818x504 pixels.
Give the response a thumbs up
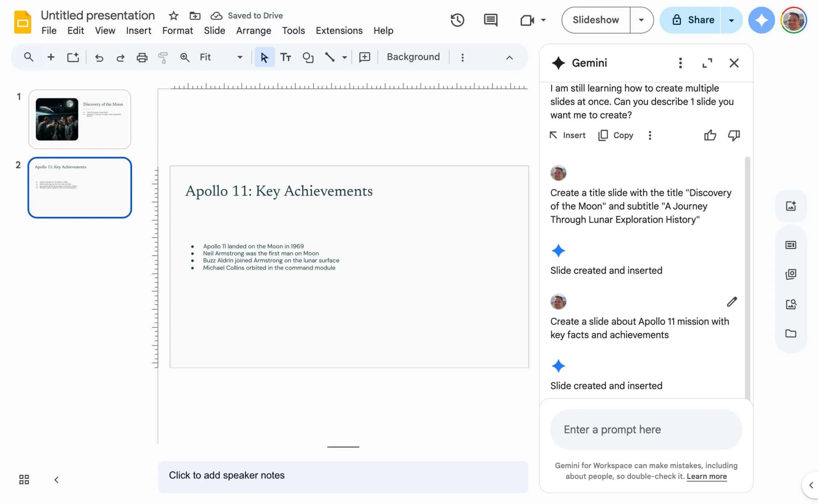[710, 135]
